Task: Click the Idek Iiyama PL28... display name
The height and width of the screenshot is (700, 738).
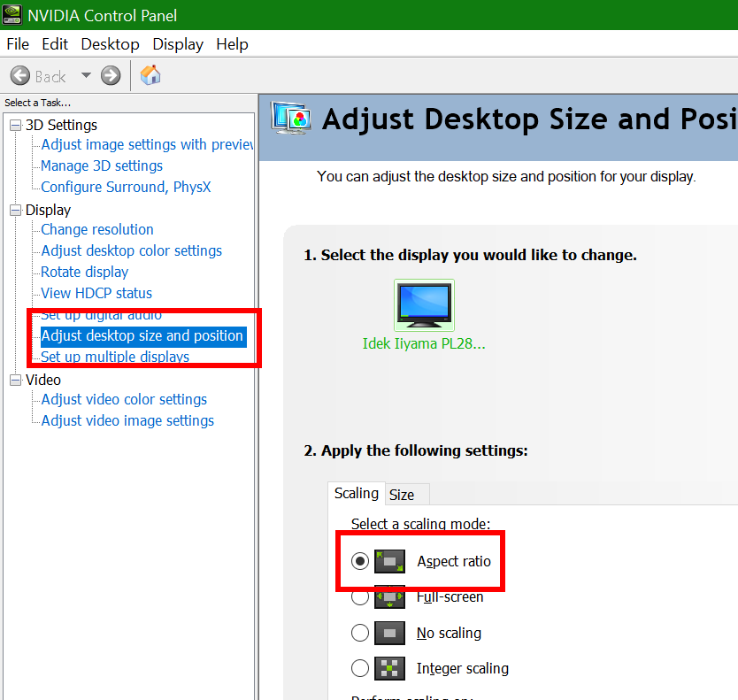Action: point(424,343)
